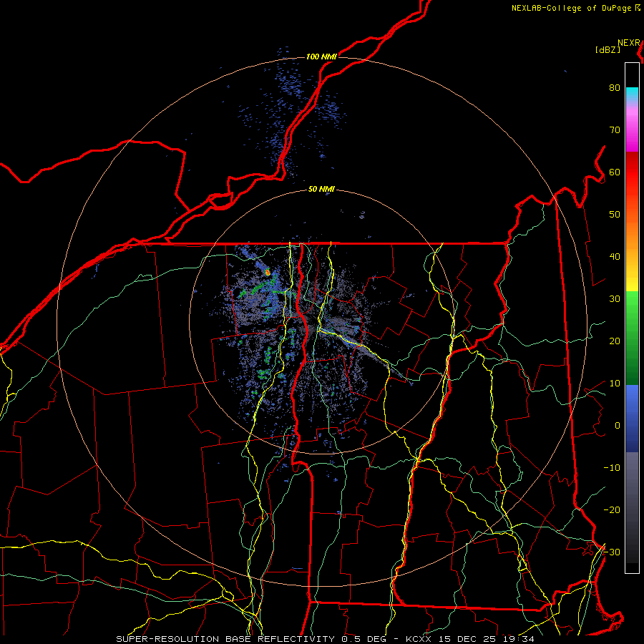Click the red-orange high reflectivity echo
Viewport: 644px width, 644px height.
tap(268, 272)
